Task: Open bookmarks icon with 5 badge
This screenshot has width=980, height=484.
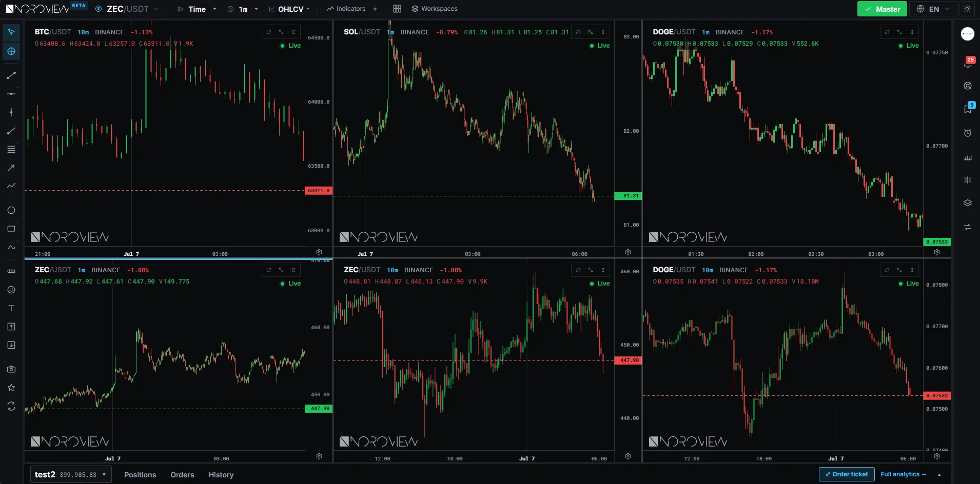Action: coord(968,108)
